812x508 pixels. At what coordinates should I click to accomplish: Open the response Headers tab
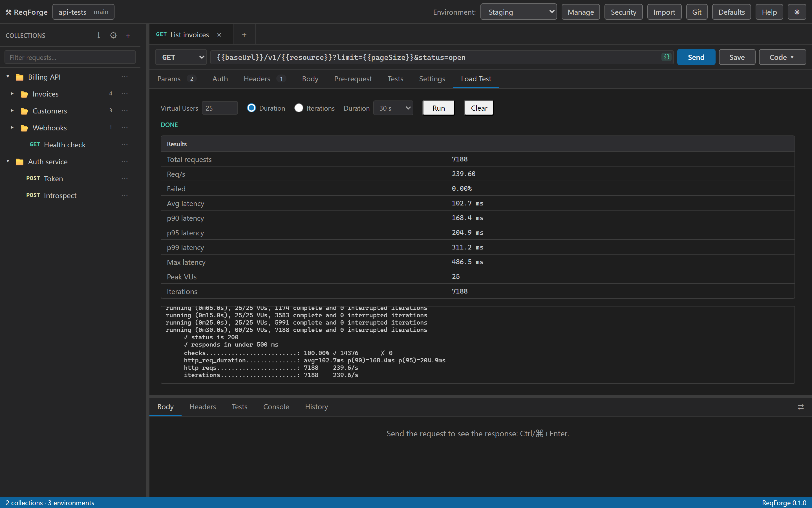(x=203, y=406)
